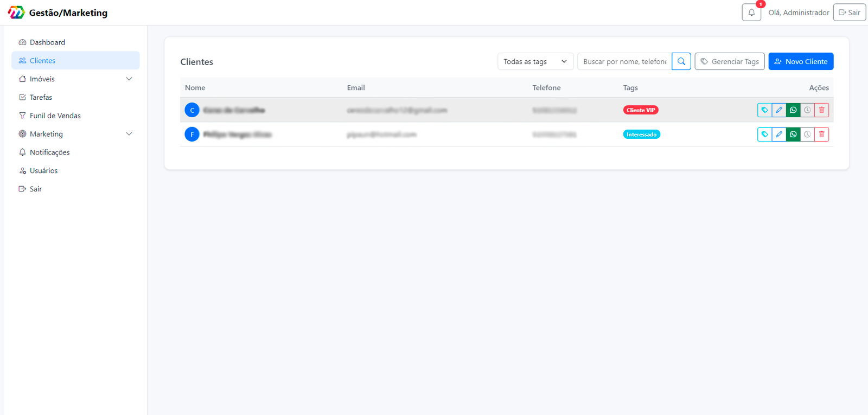868x415 pixels.
Task: Click the search magnifier button
Action: pos(681,61)
